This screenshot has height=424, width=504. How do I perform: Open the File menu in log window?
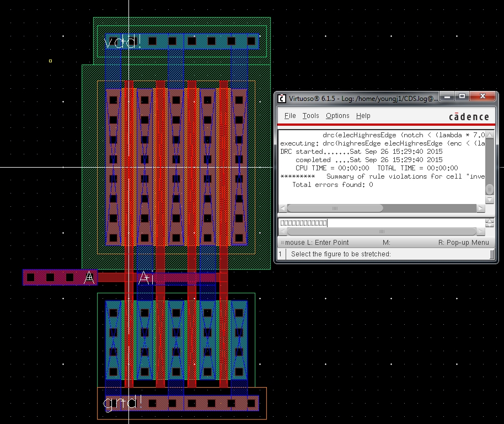point(290,116)
